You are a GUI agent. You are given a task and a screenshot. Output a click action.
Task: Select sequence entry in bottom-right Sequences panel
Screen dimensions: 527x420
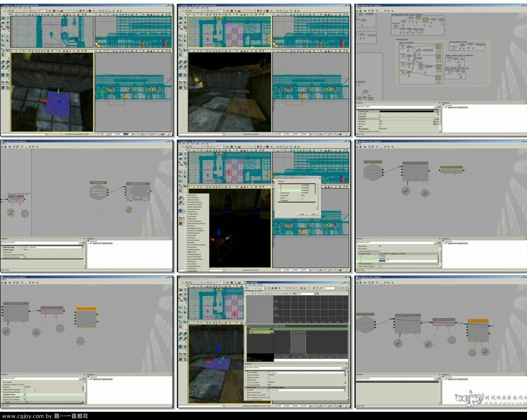pyautogui.click(x=457, y=379)
